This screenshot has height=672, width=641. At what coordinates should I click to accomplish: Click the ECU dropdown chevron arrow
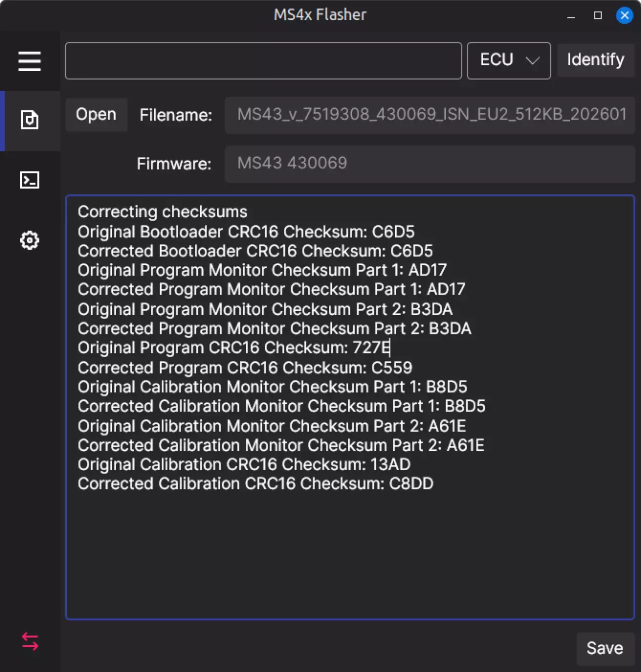(533, 61)
